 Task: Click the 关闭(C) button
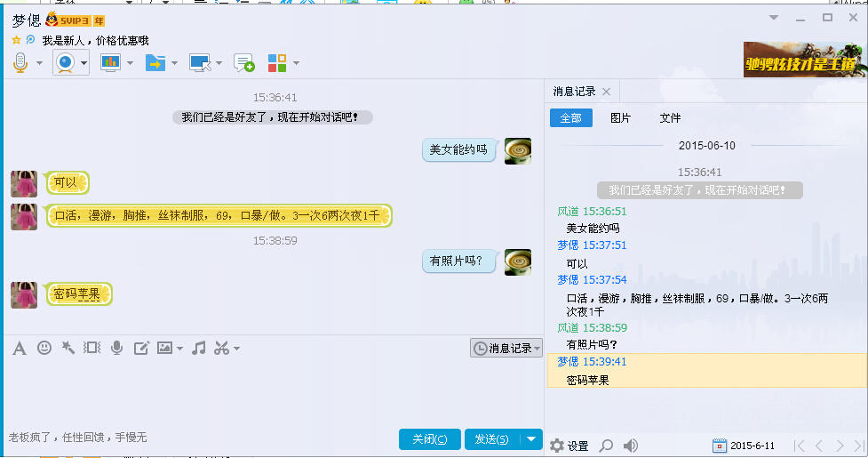[430, 439]
